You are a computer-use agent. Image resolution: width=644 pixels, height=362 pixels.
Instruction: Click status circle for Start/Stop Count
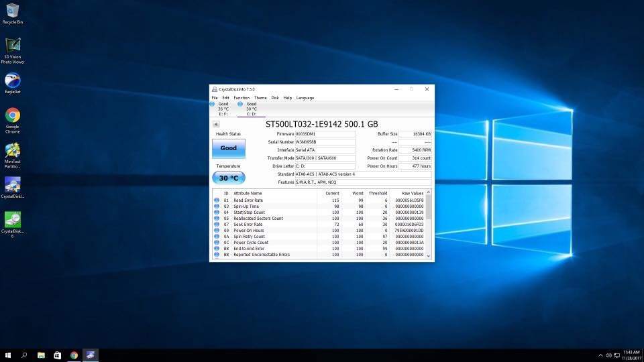pyautogui.click(x=217, y=213)
